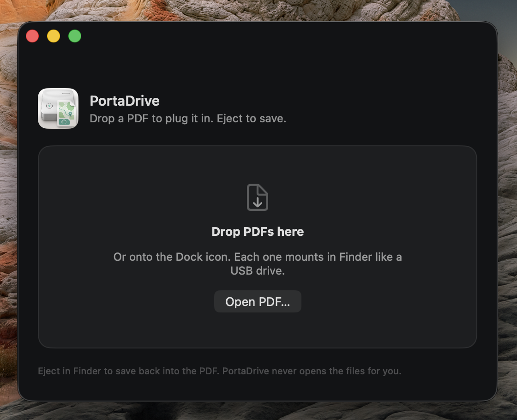This screenshot has width=517, height=420.
Task: Click the PortaDrive app icon
Action: (58, 108)
